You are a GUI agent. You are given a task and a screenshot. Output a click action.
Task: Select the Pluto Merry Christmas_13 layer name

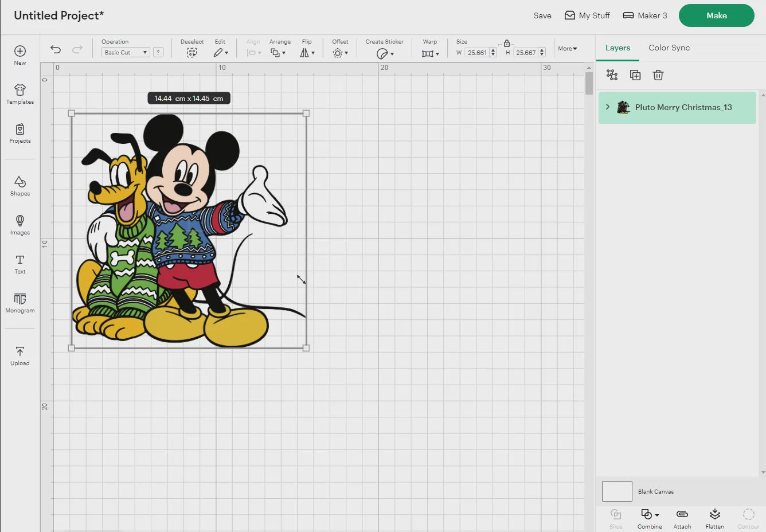point(683,107)
